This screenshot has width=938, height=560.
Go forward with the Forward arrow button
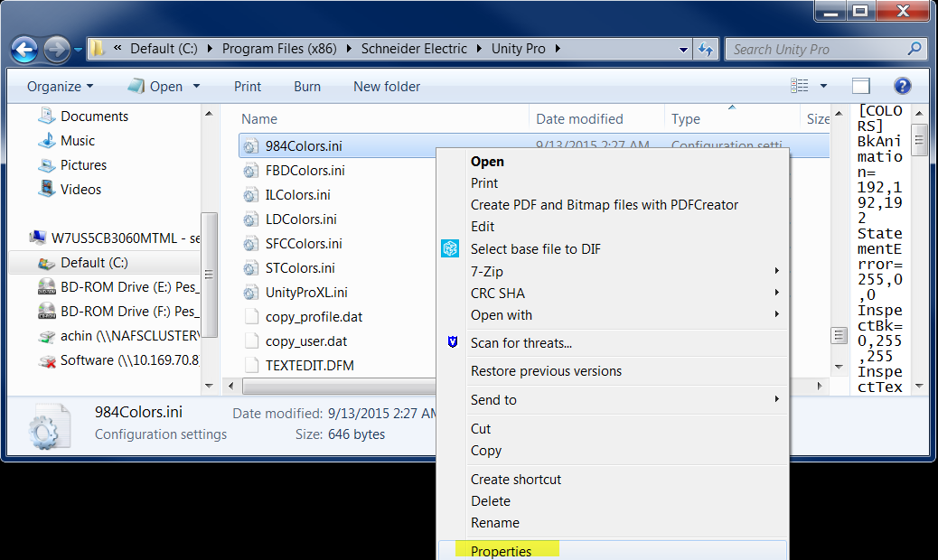pyautogui.click(x=56, y=50)
